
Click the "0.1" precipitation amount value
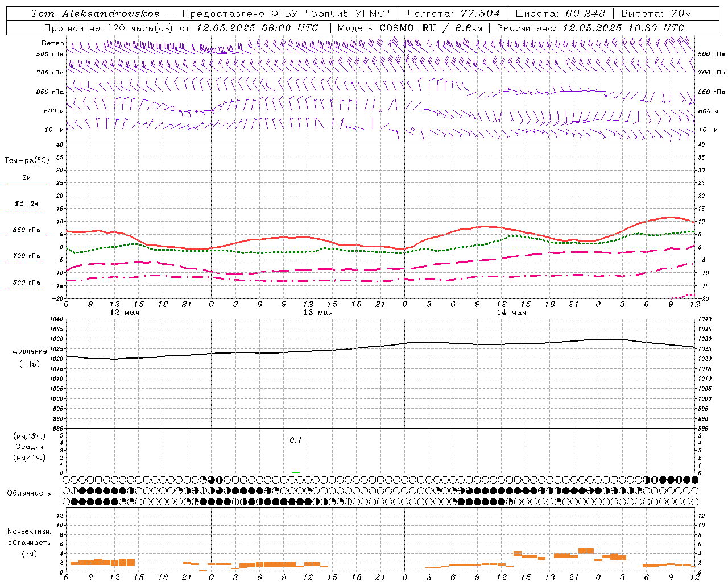click(x=295, y=440)
